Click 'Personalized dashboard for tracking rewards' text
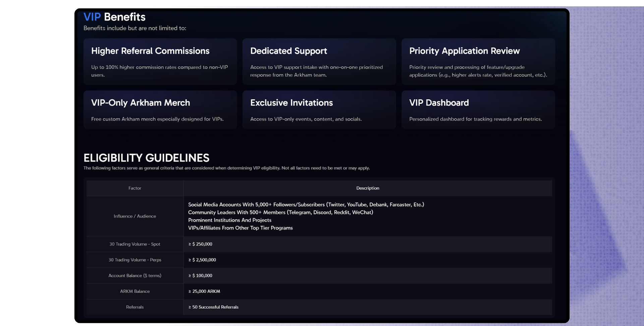The width and height of the screenshot is (644, 326). (x=475, y=119)
